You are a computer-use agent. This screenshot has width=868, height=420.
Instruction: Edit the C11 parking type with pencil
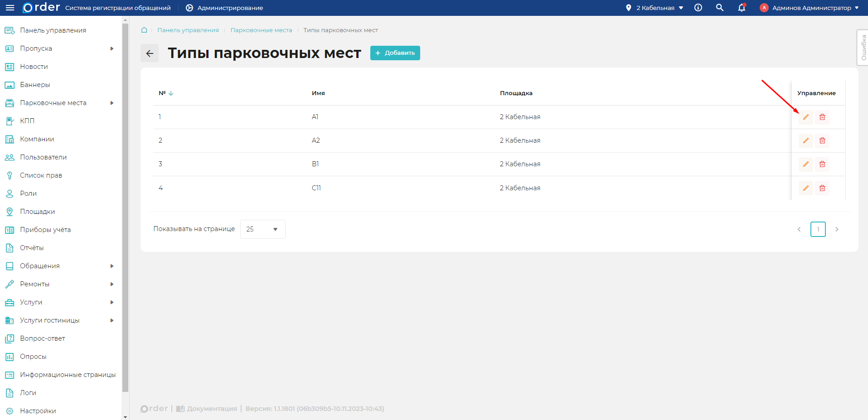(805, 188)
